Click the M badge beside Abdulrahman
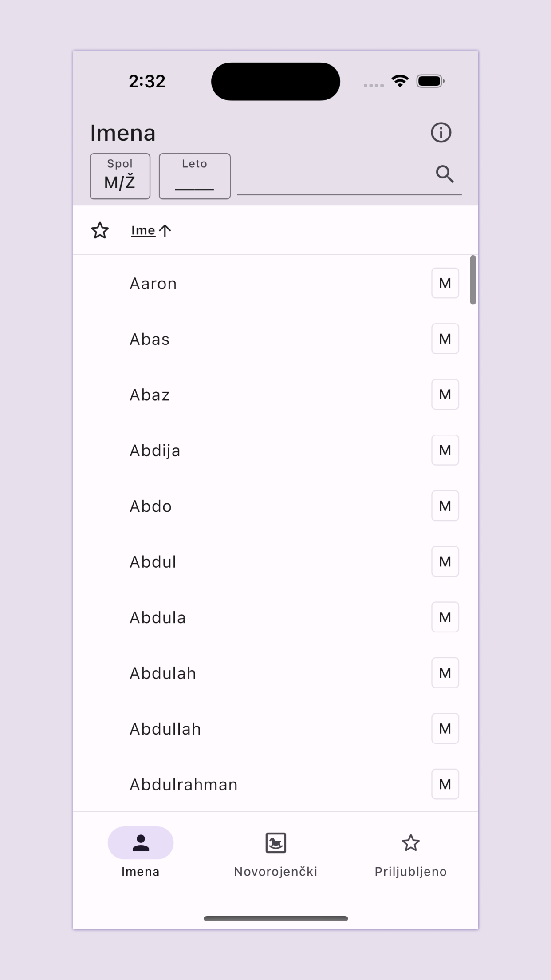 click(445, 784)
